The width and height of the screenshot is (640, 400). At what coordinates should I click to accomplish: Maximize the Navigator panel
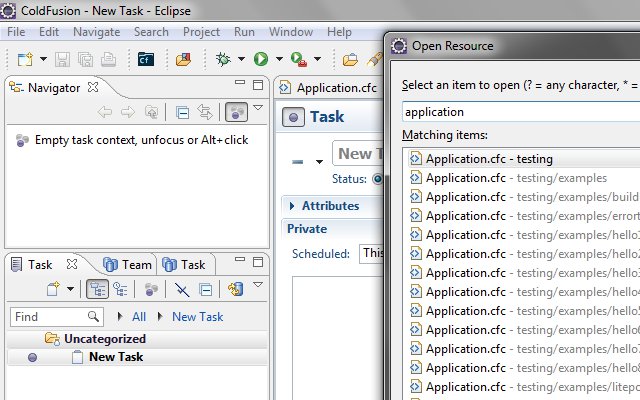(258, 85)
